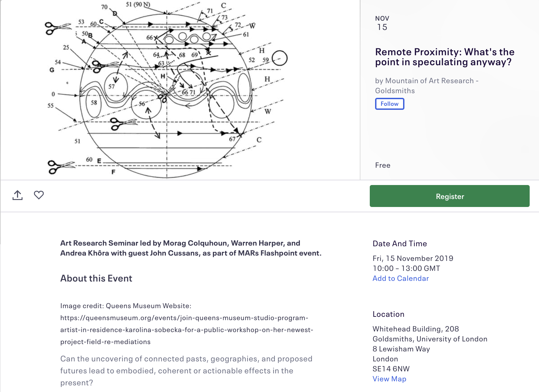Like the event with the heart icon
This screenshot has height=392, width=539.
coord(39,195)
